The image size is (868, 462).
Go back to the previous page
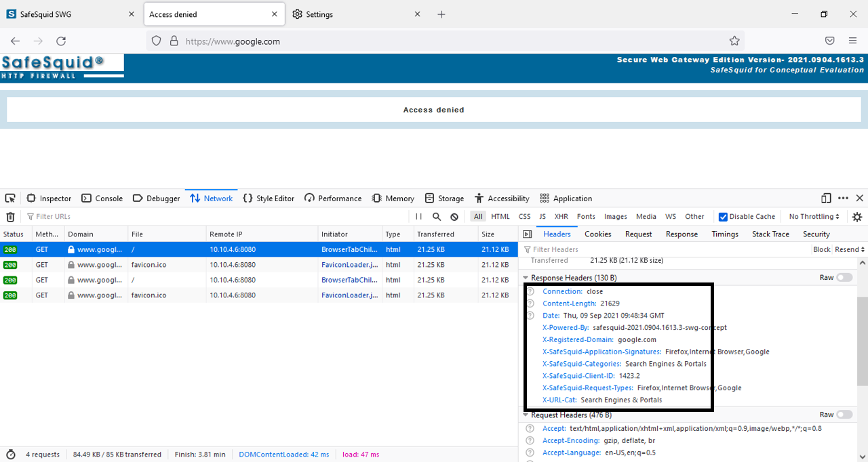16,41
